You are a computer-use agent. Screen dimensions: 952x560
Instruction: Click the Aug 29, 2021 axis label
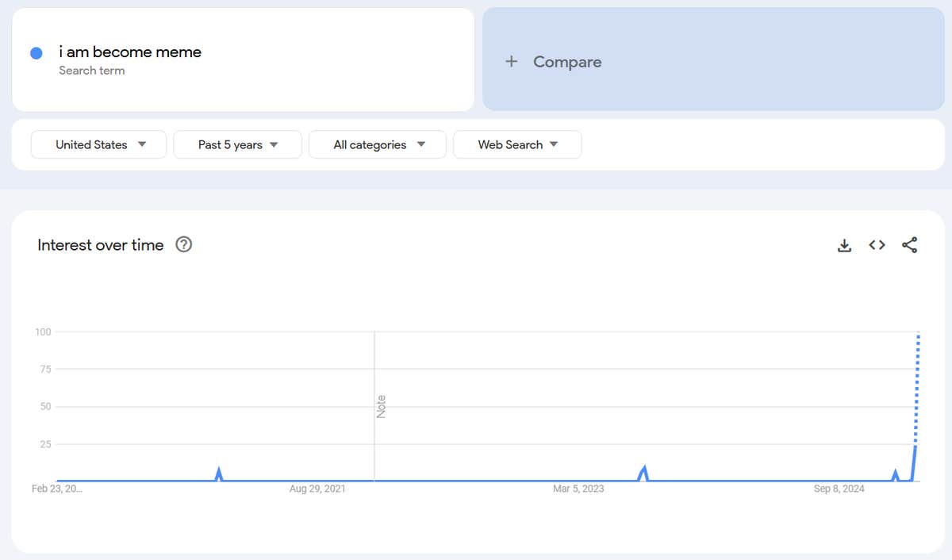[x=317, y=489]
